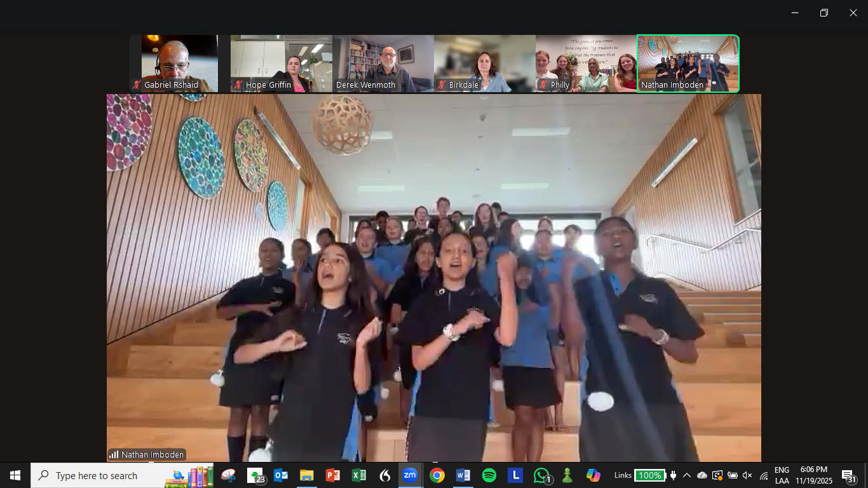Select Derek Wenmoth's video thumbnail
This screenshot has height=488, width=868.
pos(383,64)
